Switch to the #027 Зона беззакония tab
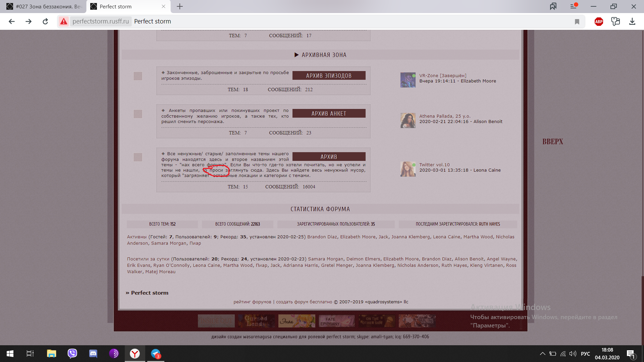 (44, 6)
